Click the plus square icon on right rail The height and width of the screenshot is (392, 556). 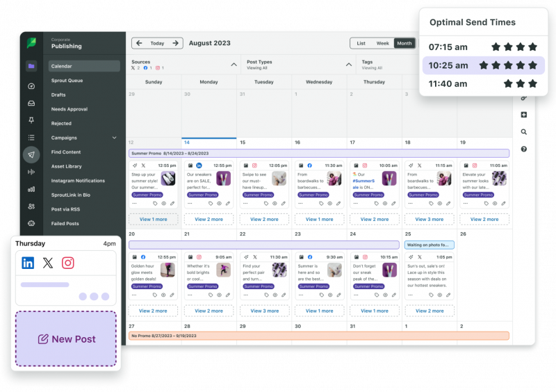point(524,115)
